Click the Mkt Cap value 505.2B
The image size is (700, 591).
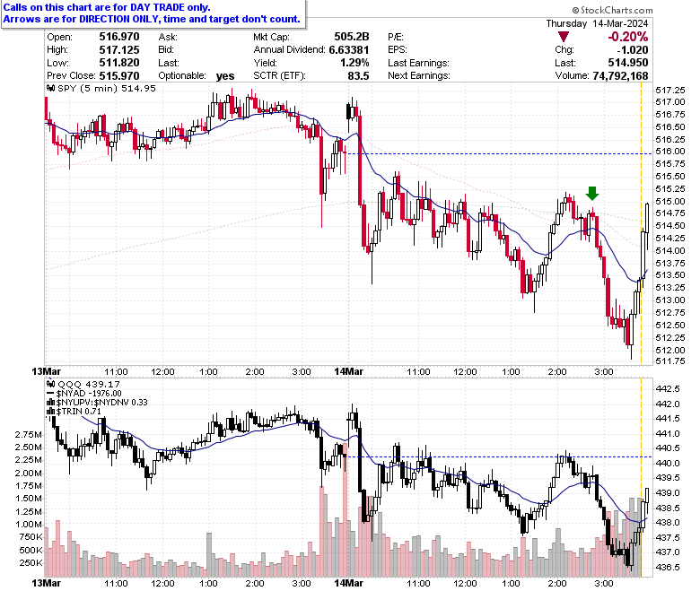(x=352, y=37)
